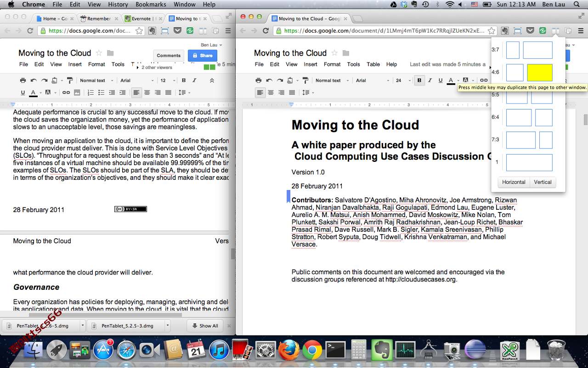Choose full-width 1 layout box
Image resolution: width=588 pixels, height=368 pixels.
(x=529, y=162)
